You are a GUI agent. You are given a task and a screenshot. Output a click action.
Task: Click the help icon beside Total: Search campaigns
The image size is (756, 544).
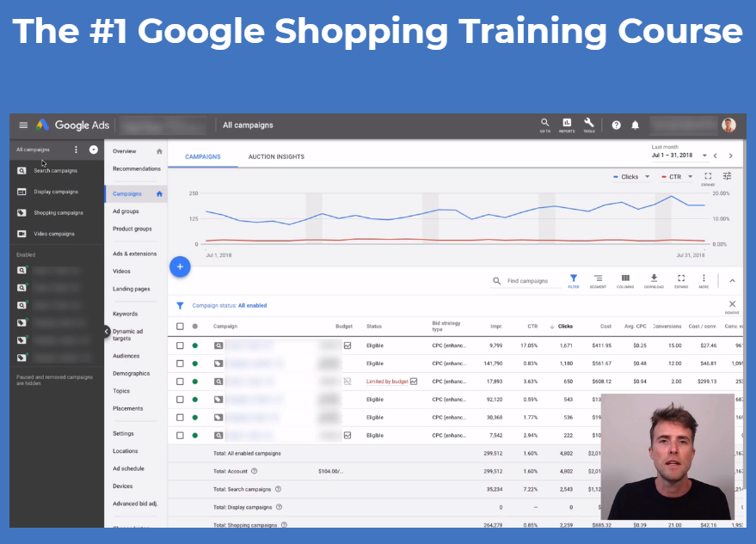pos(278,489)
